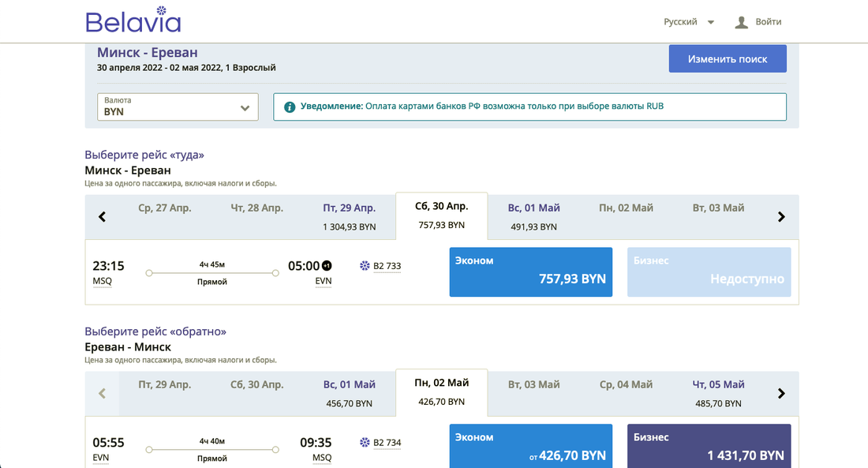Click the Belavia logo
Viewport: 868px width, 468px height.
click(133, 21)
